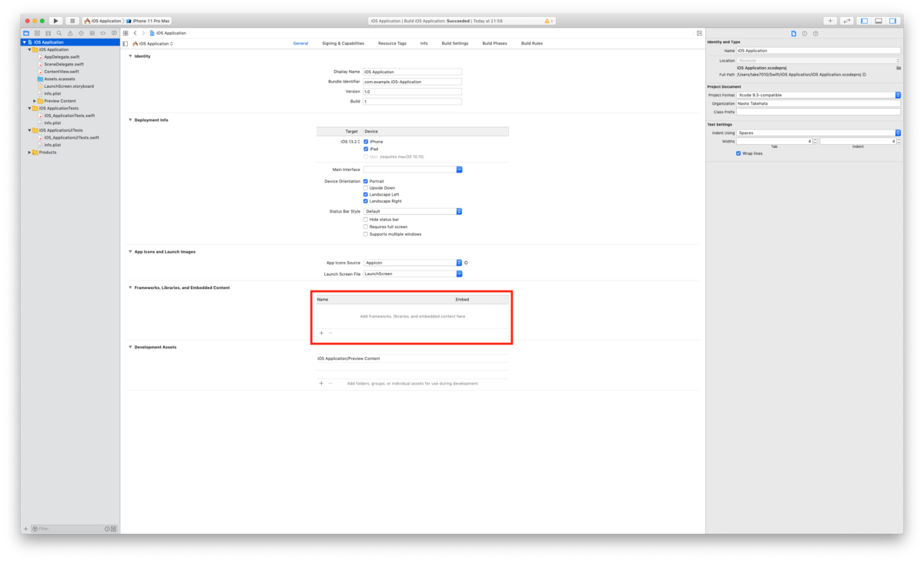Image resolution: width=924 pixels, height=561 pixels.
Task: Go back with the left chevron
Action: 135,33
